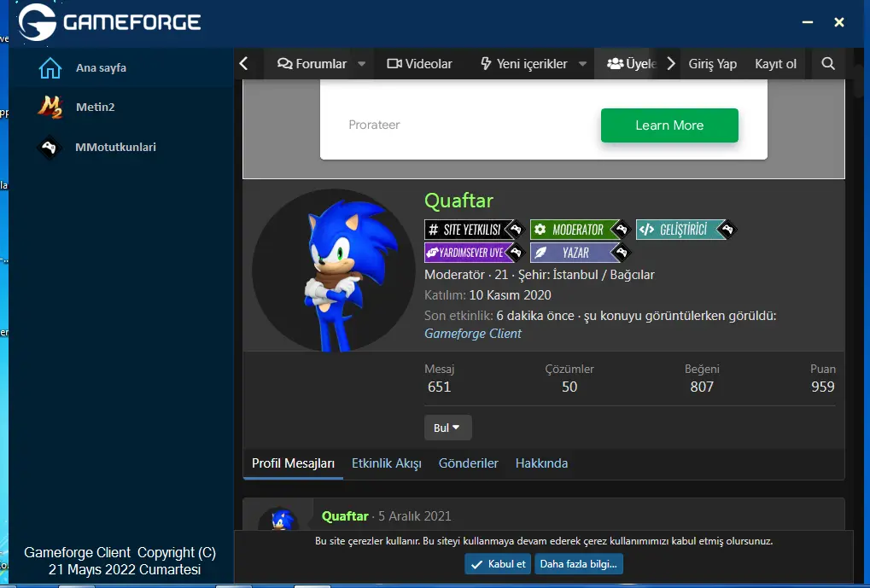The height and width of the screenshot is (588, 870).
Task: Expand the Yeni içerikler dropdown arrow
Action: pyautogui.click(x=582, y=64)
